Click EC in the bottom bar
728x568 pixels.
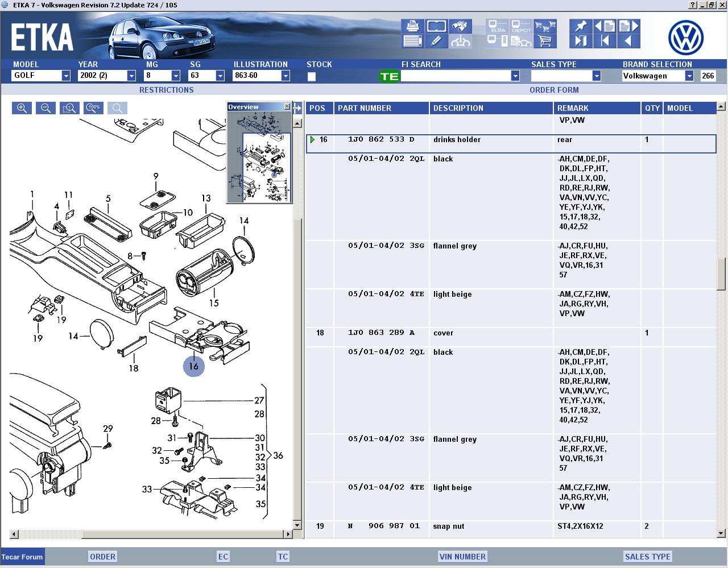tap(224, 557)
